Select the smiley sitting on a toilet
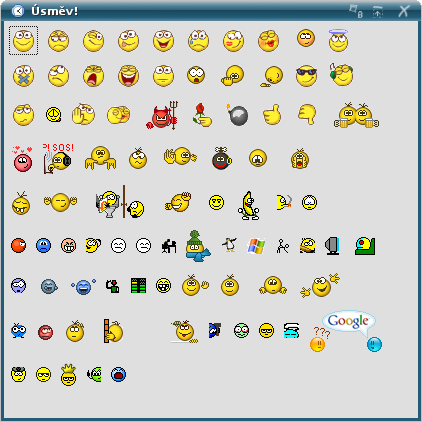 [108, 204]
